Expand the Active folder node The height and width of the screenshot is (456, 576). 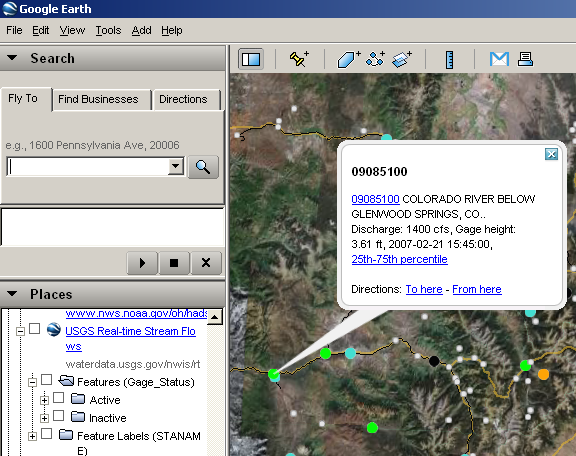[44, 400]
